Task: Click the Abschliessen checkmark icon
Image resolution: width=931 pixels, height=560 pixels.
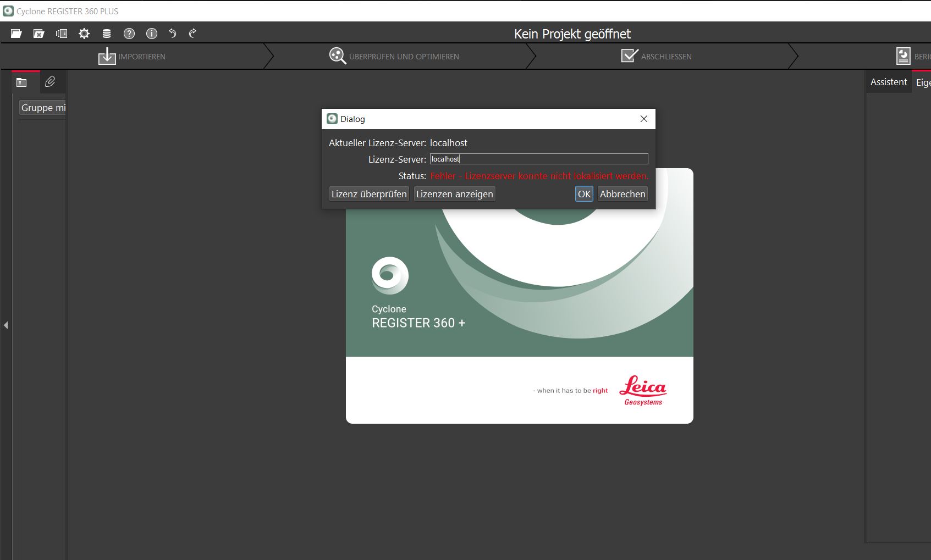Action: (630, 56)
